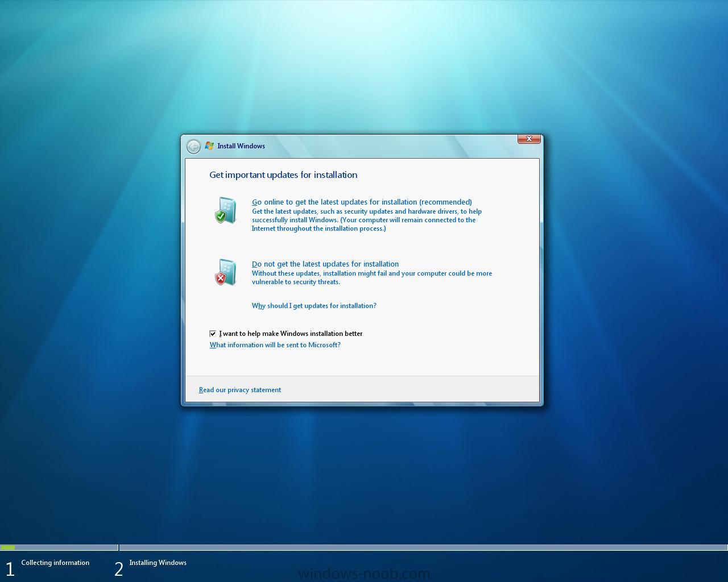Click the back arrow button
This screenshot has width=728, height=582.
(x=193, y=146)
